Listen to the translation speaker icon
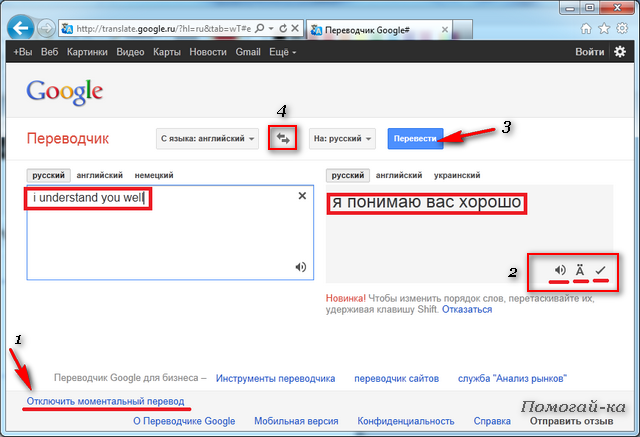 (x=560, y=270)
